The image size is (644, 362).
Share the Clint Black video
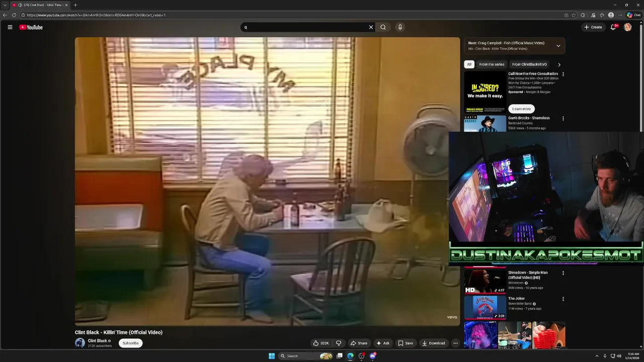(359, 343)
